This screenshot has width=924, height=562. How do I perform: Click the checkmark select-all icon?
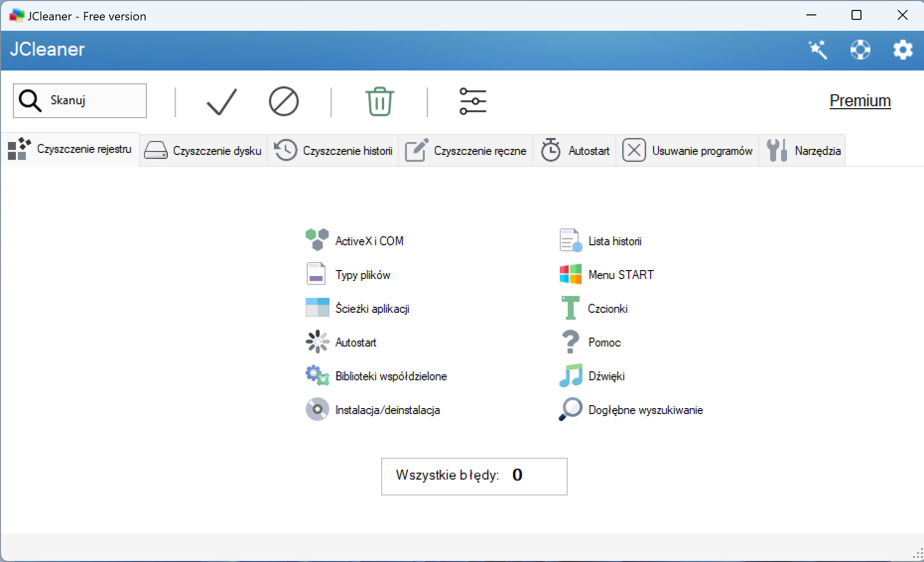coord(221,101)
